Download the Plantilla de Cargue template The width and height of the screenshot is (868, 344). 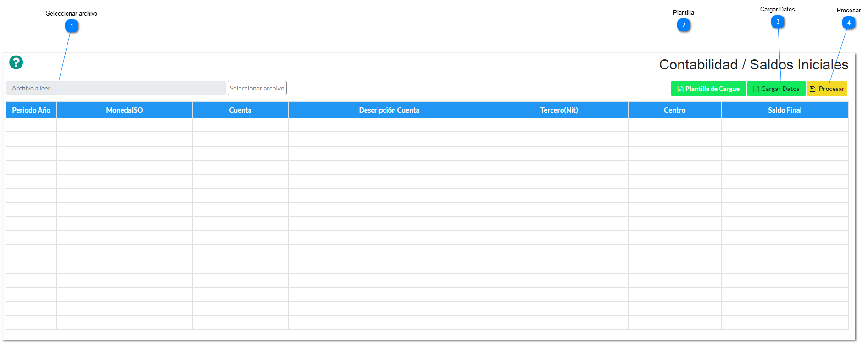(708, 89)
